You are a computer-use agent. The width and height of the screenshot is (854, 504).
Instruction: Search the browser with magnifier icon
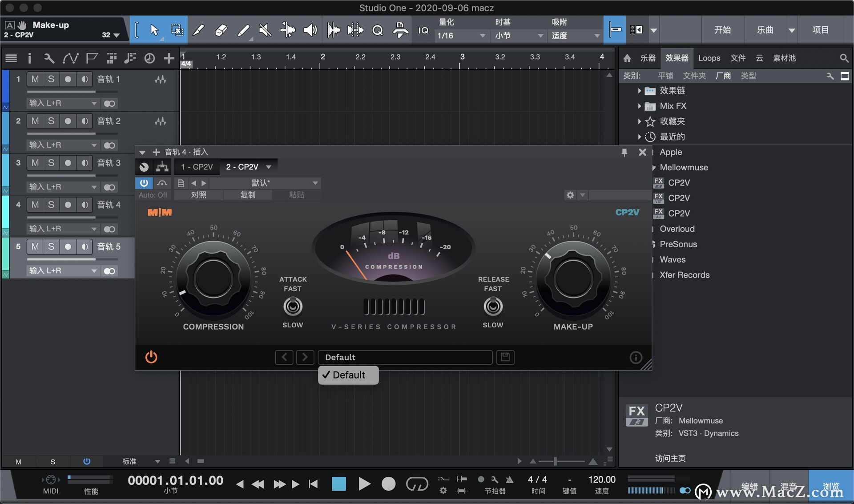[x=844, y=58]
